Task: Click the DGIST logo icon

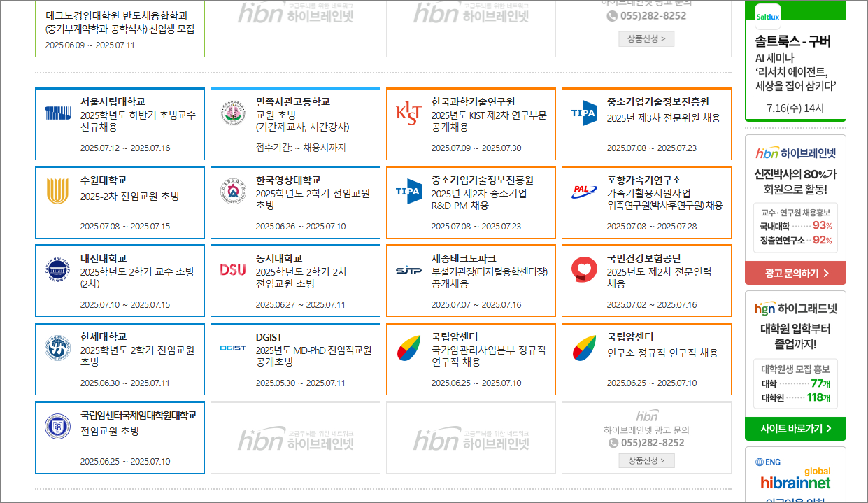Action: [x=233, y=348]
